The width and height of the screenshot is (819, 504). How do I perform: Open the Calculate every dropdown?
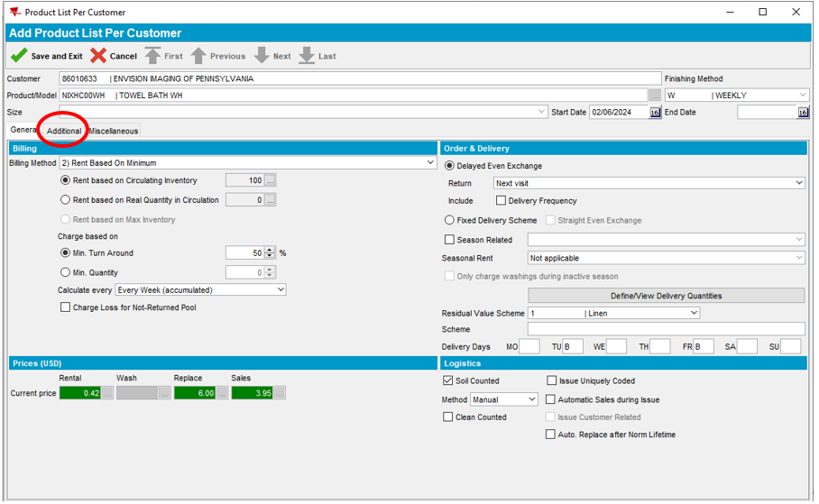click(x=280, y=290)
